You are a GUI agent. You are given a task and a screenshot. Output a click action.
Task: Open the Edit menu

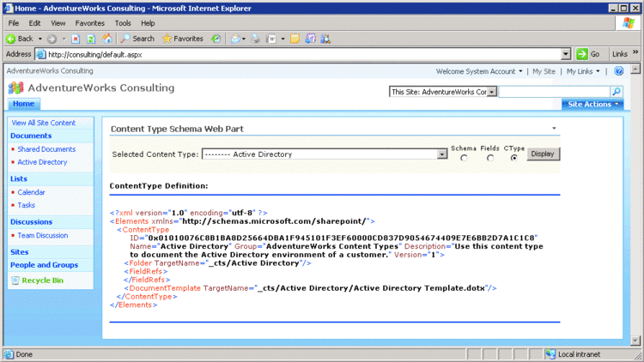[x=34, y=23]
